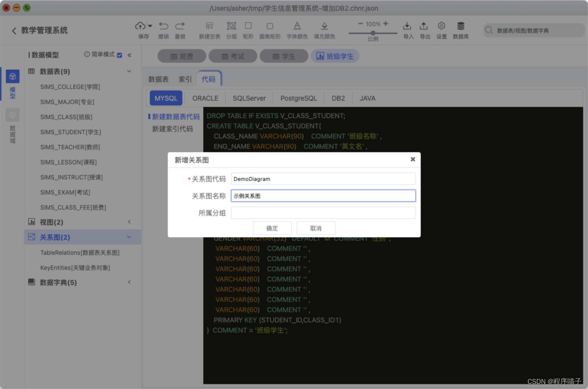Switch to the 考试 document tab
The height and width of the screenshot is (389, 588).
pyautogui.click(x=233, y=56)
